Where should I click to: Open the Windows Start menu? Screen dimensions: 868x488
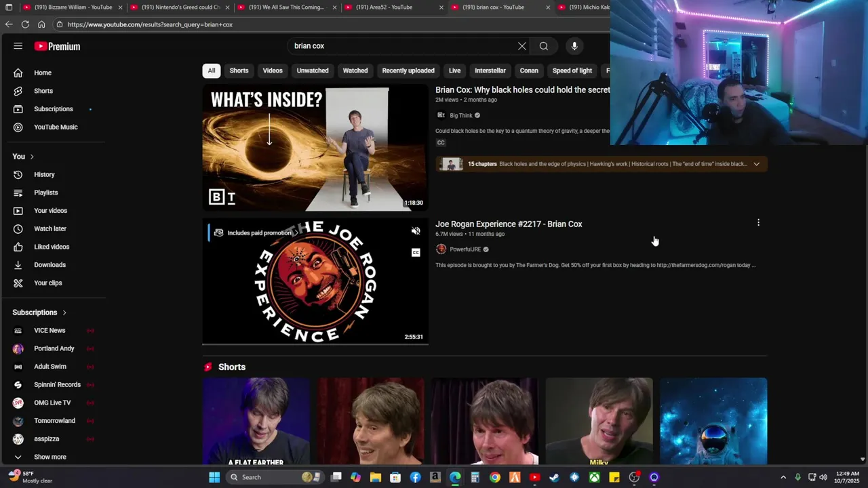pyautogui.click(x=214, y=477)
